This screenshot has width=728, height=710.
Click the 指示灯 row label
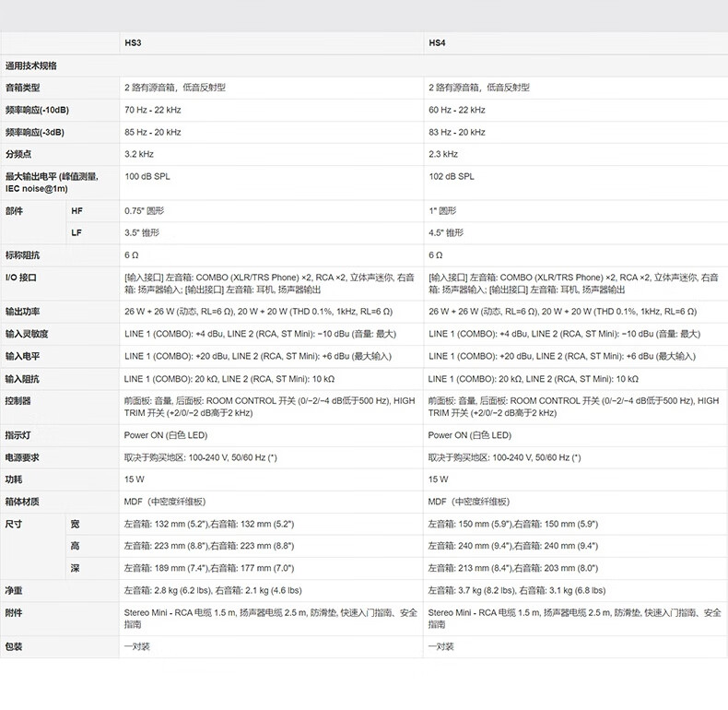(18, 435)
